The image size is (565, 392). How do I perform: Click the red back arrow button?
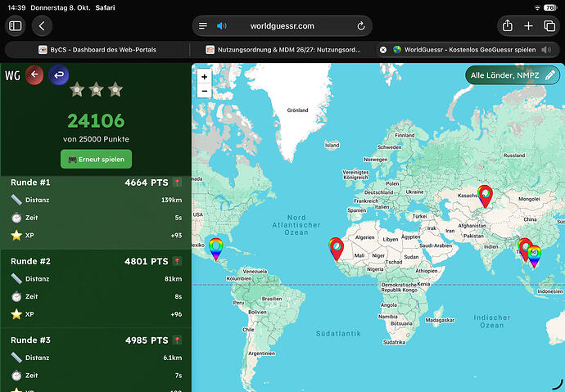point(34,74)
